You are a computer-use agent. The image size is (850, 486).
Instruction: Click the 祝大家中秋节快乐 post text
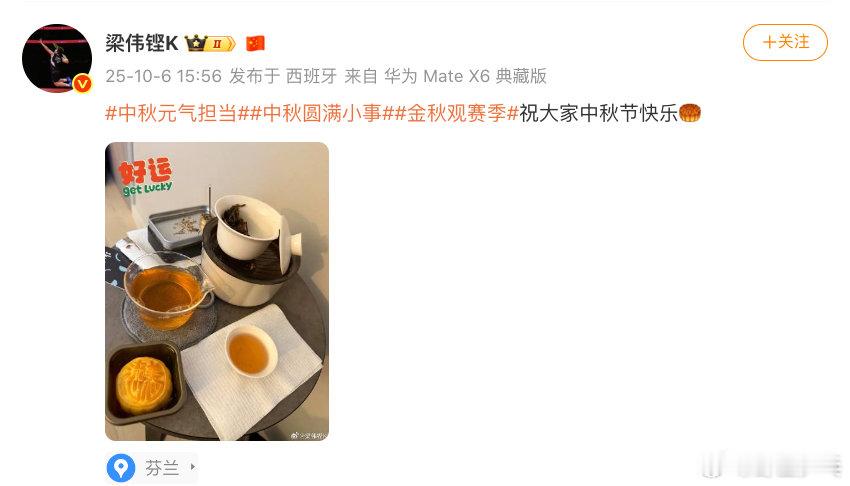(x=598, y=113)
